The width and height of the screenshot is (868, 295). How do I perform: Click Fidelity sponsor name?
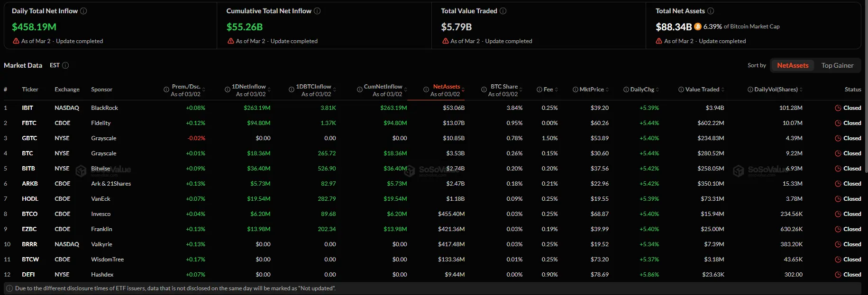click(x=101, y=123)
